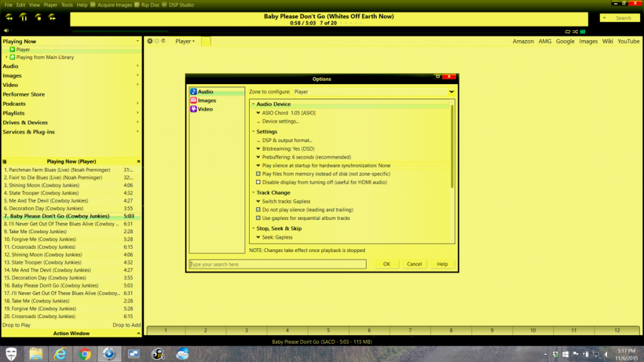Toggle shuffle playback mode icon

[575, 31]
